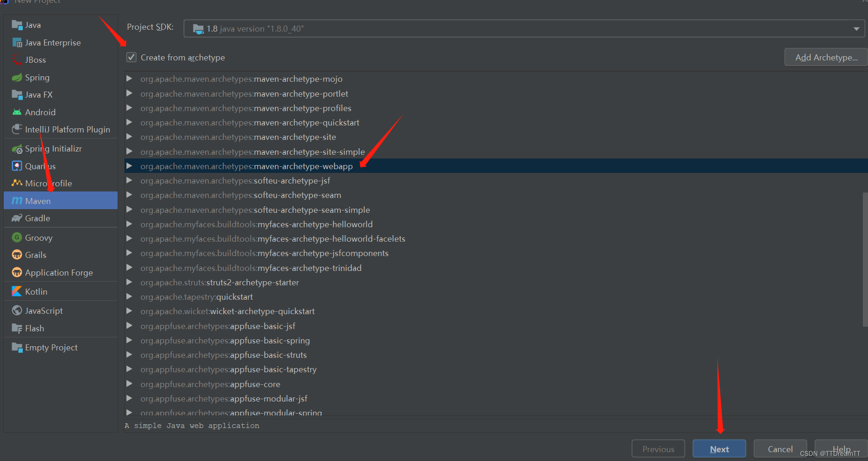Viewport: 868px width, 461px height.
Task: Click the Spring leaf icon
Action: click(17, 77)
